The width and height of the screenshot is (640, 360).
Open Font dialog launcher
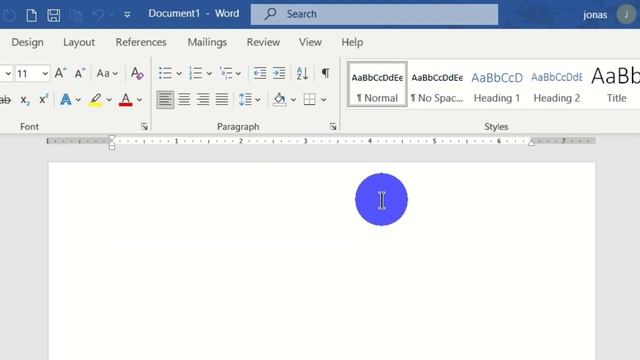pyautogui.click(x=144, y=127)
